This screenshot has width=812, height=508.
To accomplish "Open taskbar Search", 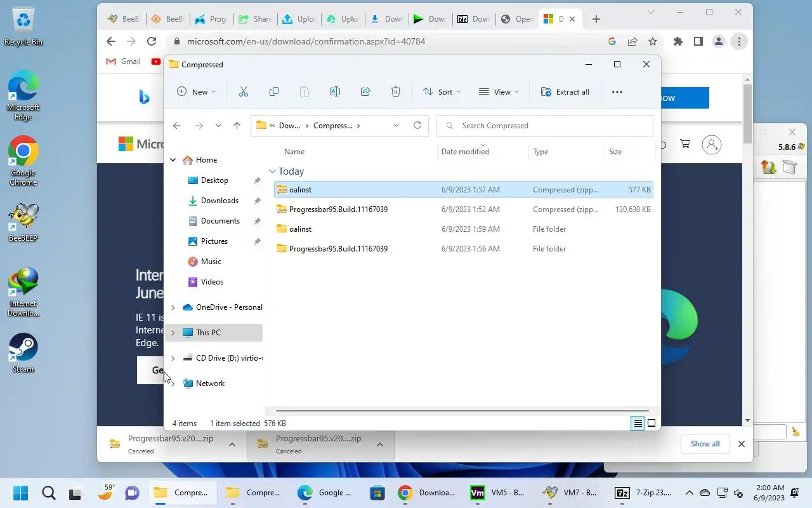I will point(48,493).
